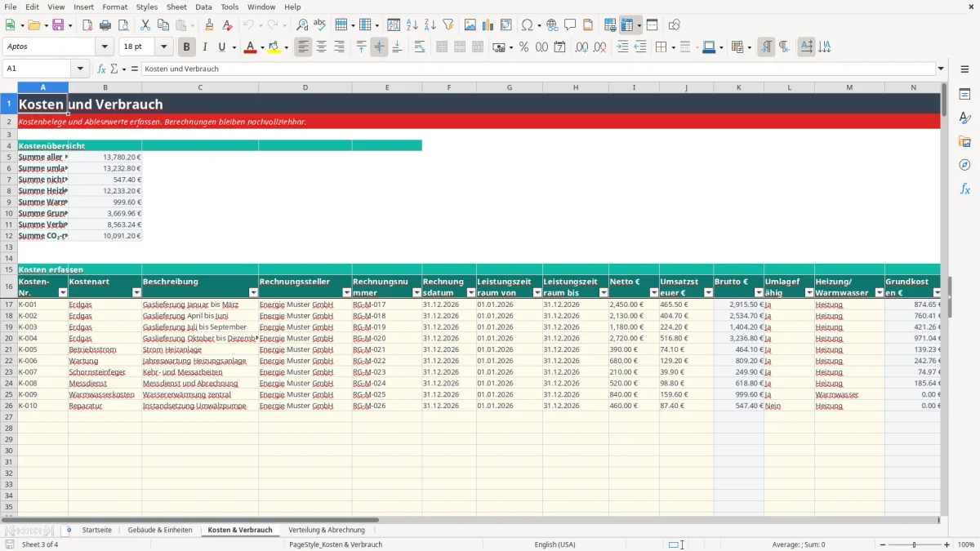Viewport: 980px width, 551px height.
Task: Adjust the zoom slider handle
Action: tap(915, 544)
